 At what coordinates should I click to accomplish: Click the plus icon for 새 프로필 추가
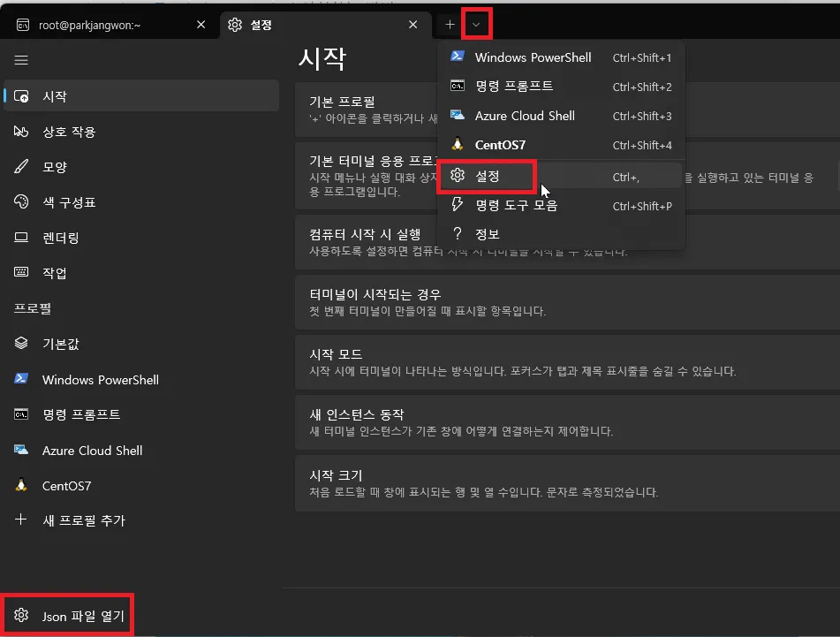coord(21,519)
